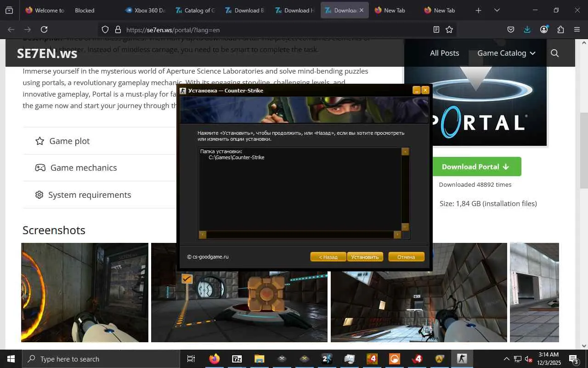588x368 pixels.
Task: Open the Portal screenshot showing the companion cube
Action: click(x=239, y=306)
